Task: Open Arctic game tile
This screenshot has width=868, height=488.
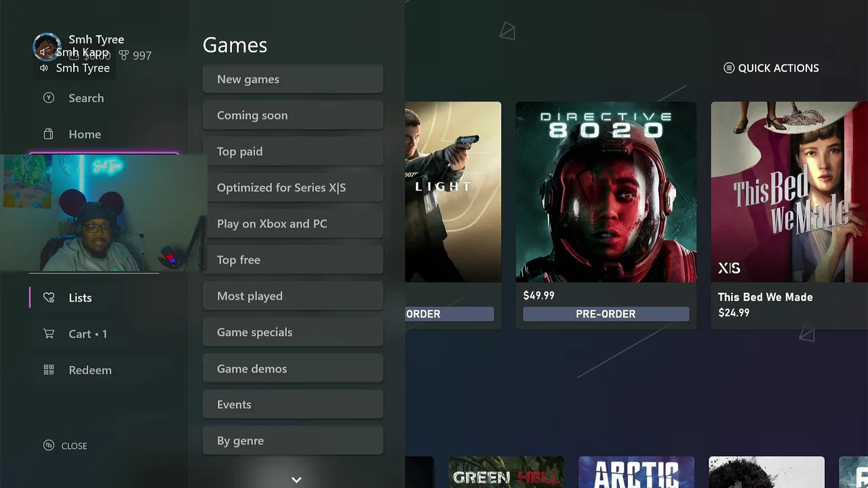Action: [x=636, y=472]
